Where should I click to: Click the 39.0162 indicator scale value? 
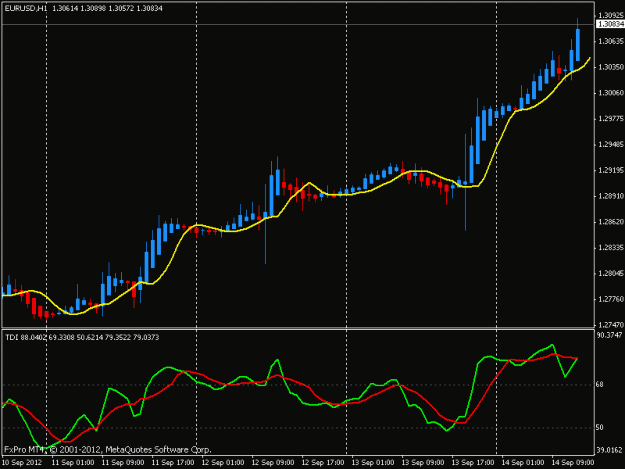[x=609, y=450]
